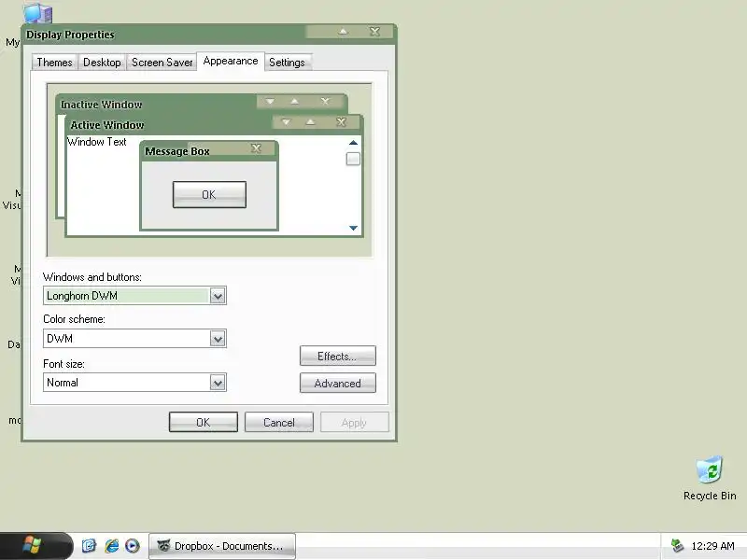Open the Font size dropdown
The height and width of the screenshot is (560, 747).
(x=218, y=383)
